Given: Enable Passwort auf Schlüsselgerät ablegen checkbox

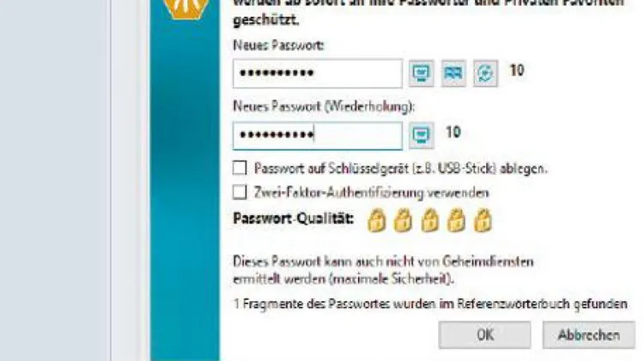Looking at the screenshot, I should pyautogui.click(x=240, y=168).
